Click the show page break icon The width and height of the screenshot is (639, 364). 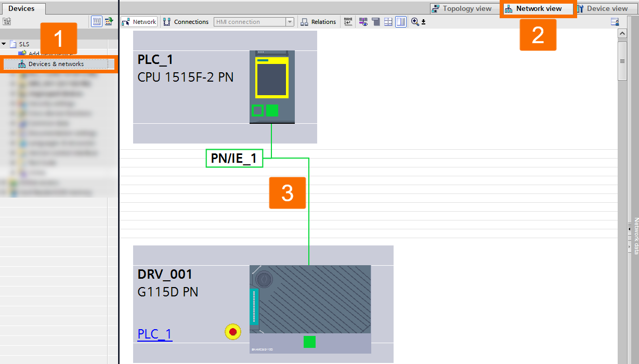[x=375, y=21]
